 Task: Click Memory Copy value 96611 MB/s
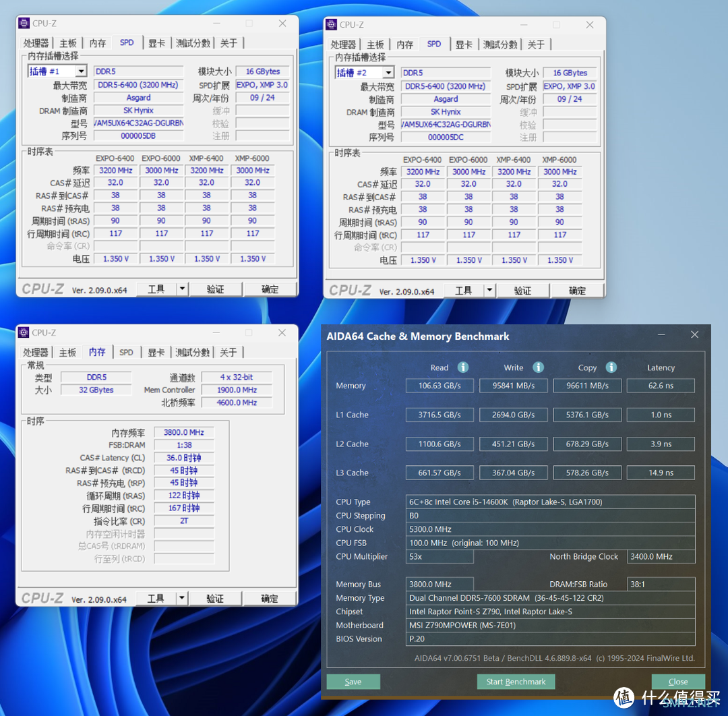click(x=587, y=386)
